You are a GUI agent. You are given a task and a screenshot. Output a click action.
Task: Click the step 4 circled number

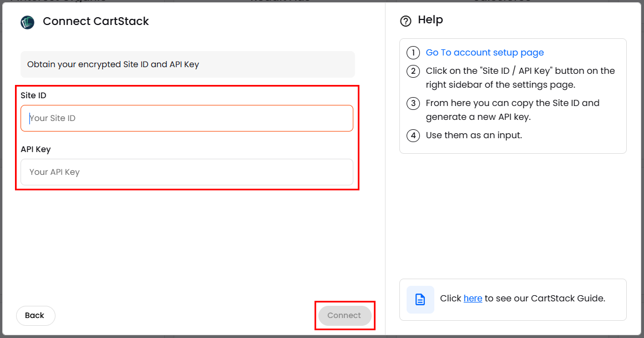tap(413, 135)
